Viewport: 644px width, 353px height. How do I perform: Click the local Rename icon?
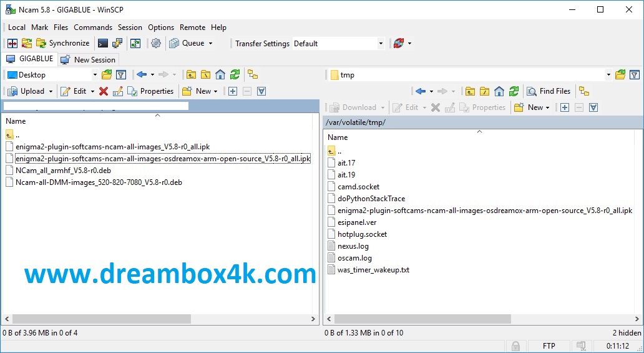pyautogui.click(x=118, y=91)
